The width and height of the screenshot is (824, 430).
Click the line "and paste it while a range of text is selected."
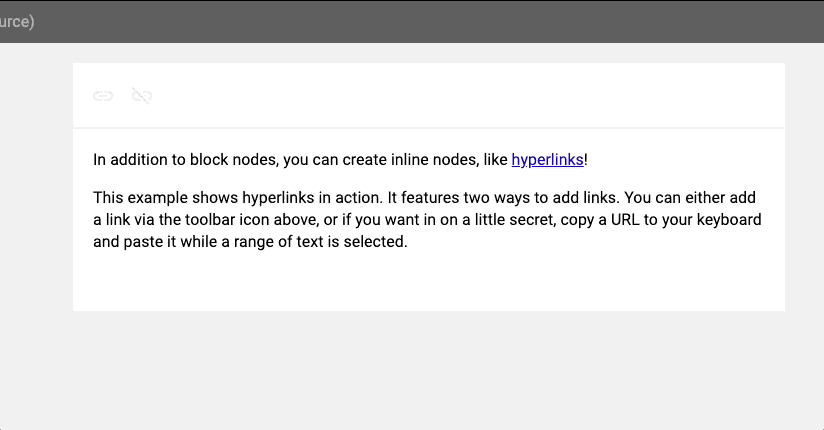coord(250,242)
